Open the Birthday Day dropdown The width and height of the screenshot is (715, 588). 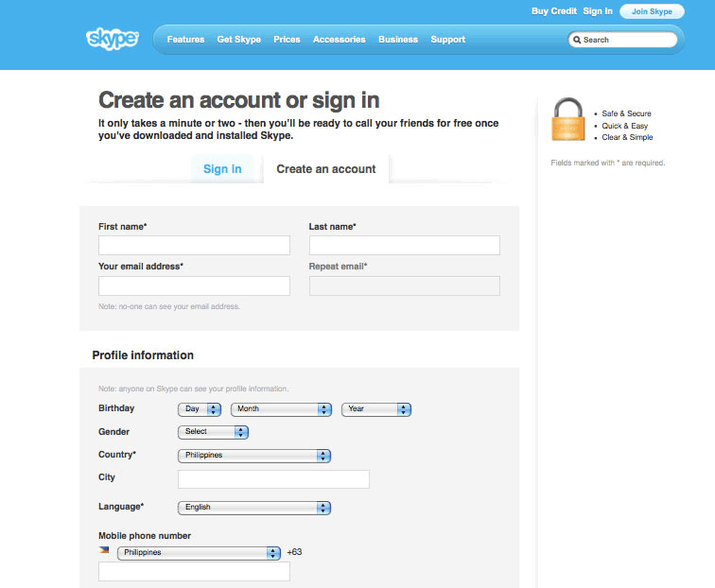(x=200, y=409)
